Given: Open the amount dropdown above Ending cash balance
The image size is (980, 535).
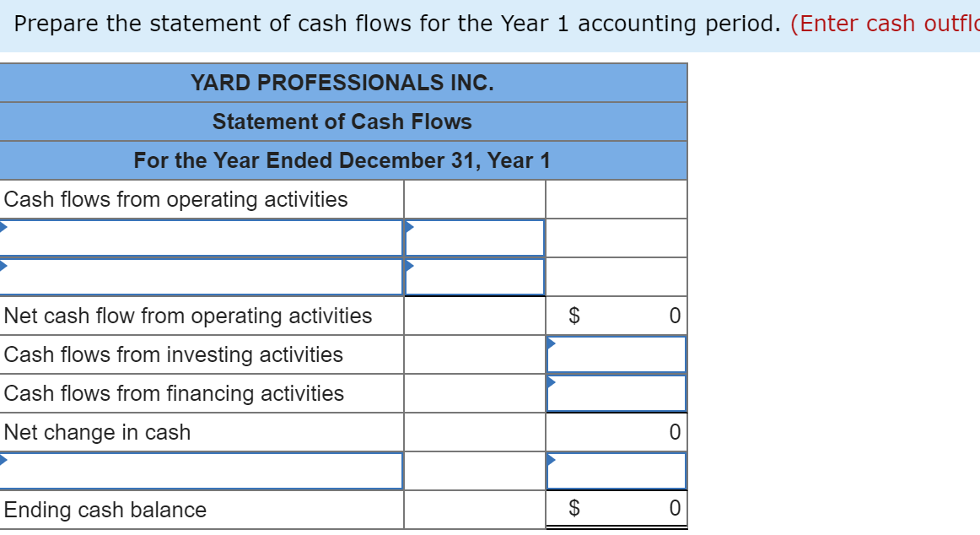Looking at the screenshot, I should [553, 459].
